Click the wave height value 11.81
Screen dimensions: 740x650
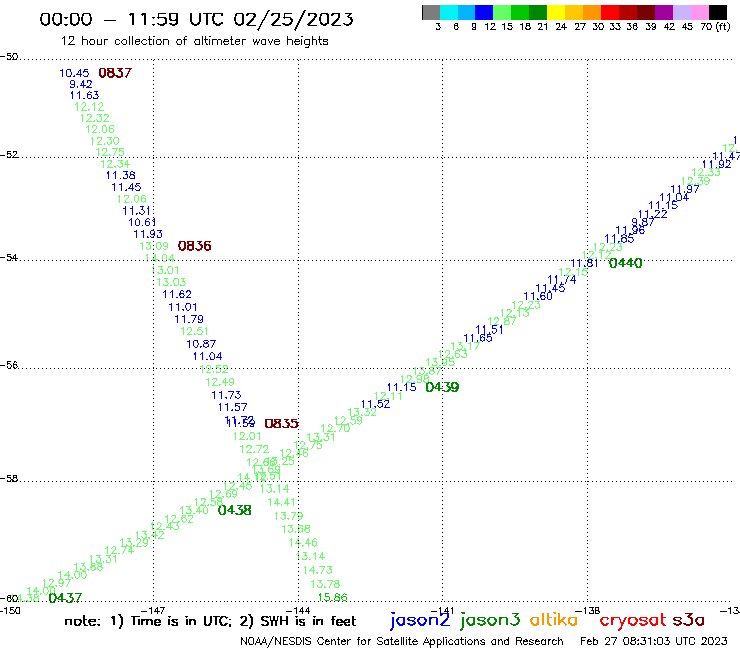tap(584, 263)
